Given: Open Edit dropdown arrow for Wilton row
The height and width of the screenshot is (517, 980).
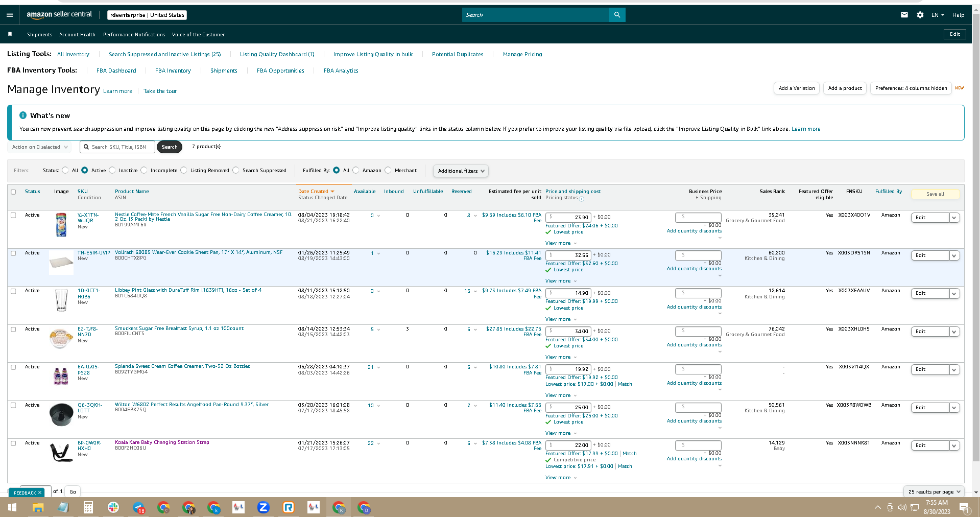Looking at the screenshot, I should point(954,408).
